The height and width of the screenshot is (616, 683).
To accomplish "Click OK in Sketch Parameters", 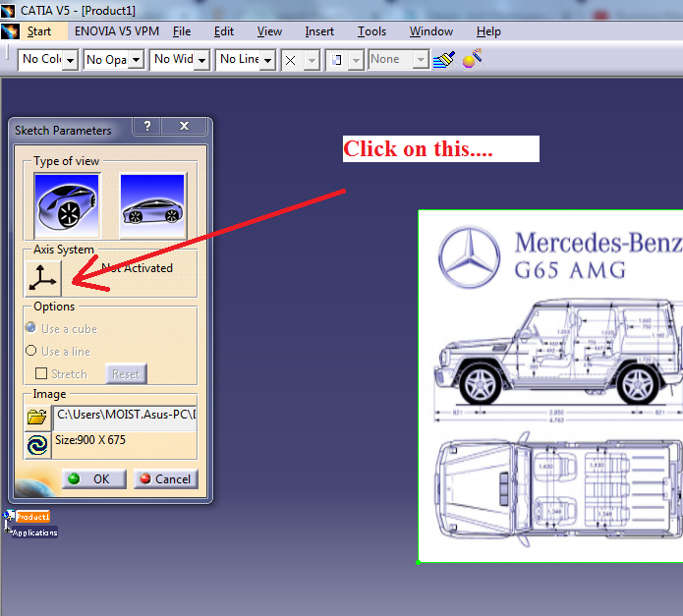I will tap(94, 478).
